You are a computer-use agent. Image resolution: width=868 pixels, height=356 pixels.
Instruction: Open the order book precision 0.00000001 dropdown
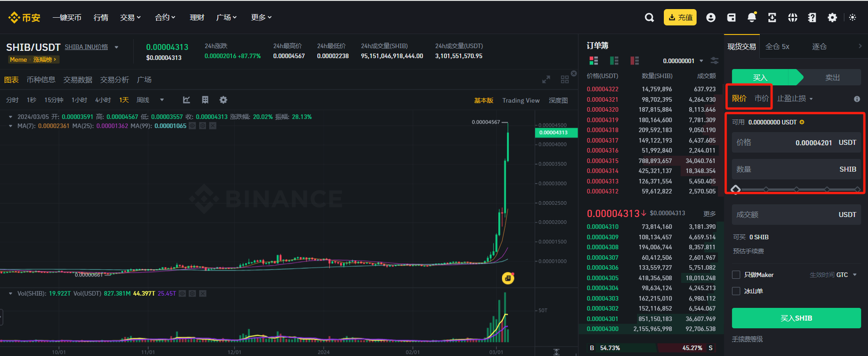coord(683,61)
